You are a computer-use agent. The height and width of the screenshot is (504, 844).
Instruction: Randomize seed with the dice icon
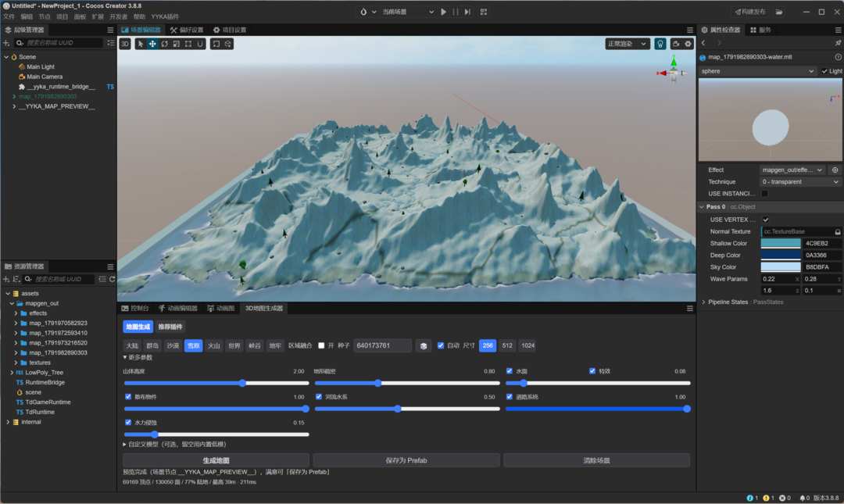click(424, 345)
